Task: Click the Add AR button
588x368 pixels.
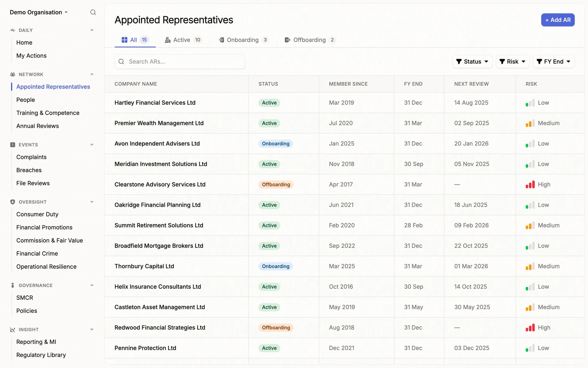Action: tap(558, 20)
